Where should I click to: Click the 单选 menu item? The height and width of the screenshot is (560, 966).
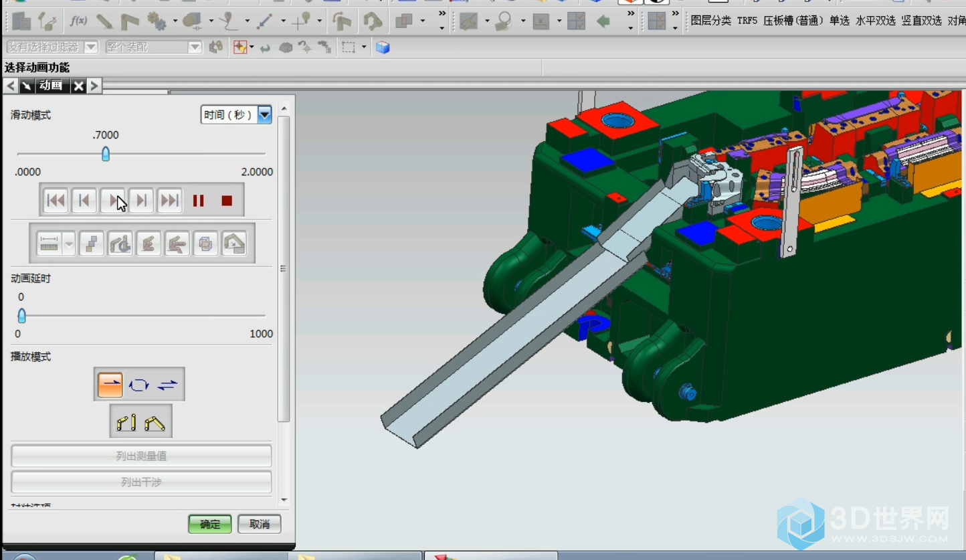tap(840, 21)
